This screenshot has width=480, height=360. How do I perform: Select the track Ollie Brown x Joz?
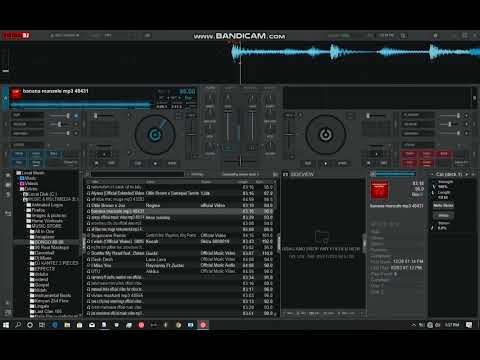tap(180, 205)
